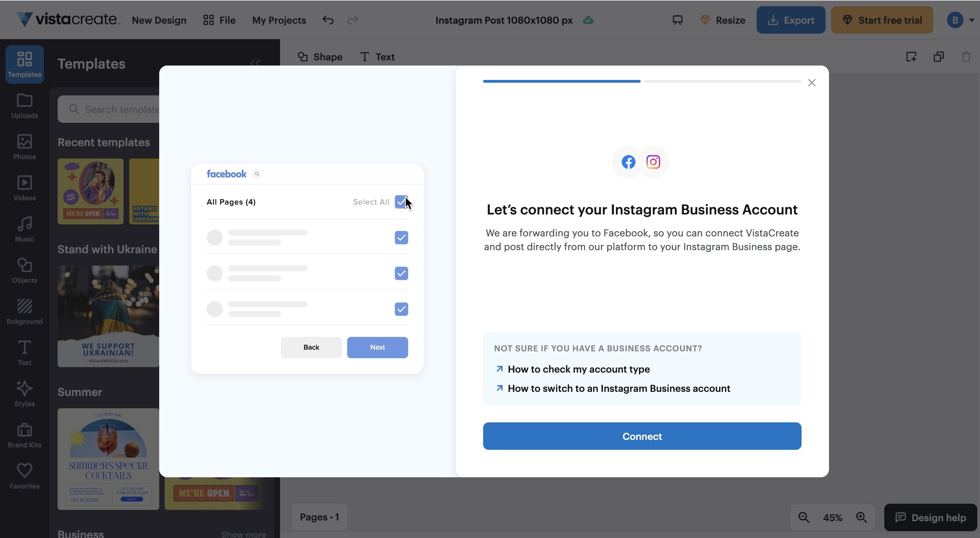Open the Templates sidebar panel
This screenshot has height=538, width=980.
pos(24,64)
